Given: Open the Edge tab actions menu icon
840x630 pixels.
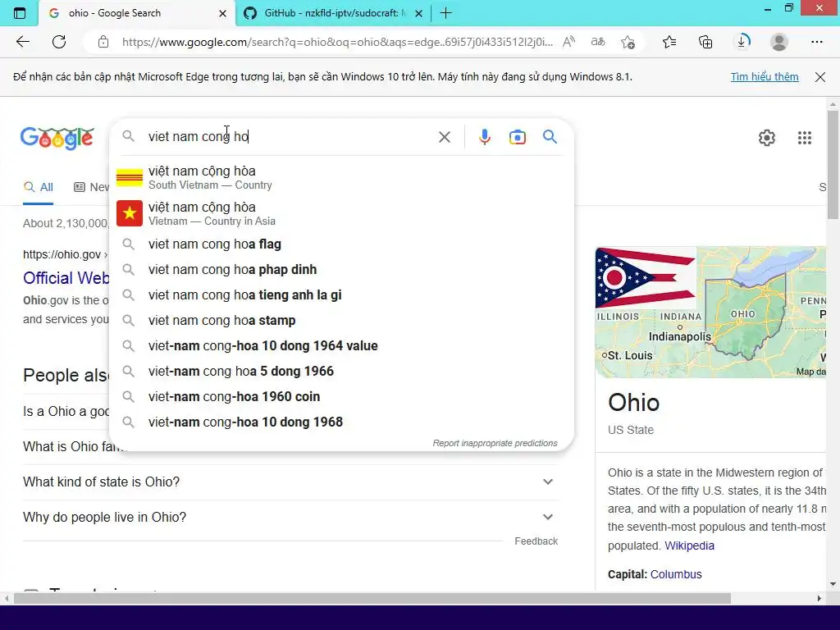Looking at the screenshot, I should (x=20, y=13).
